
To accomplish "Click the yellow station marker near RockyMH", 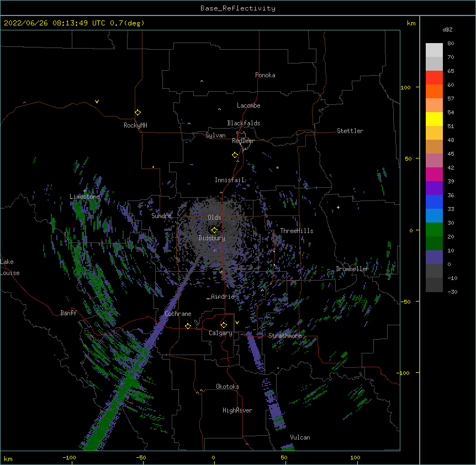I will click(137, 112).
